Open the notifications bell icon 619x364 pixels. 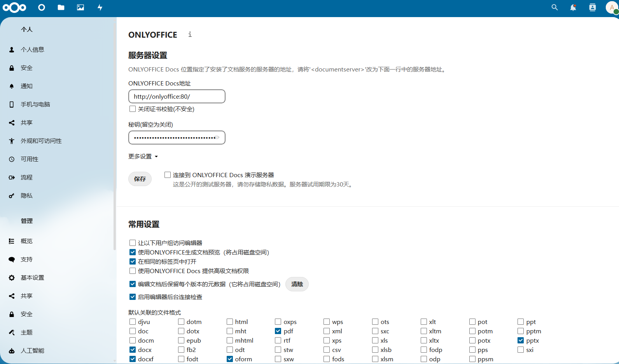tap(573, 7)
